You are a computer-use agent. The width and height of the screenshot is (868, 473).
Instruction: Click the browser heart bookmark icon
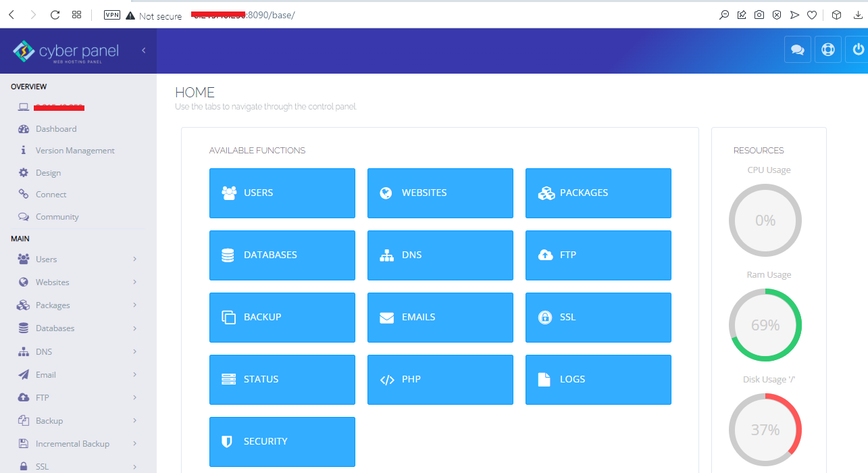coord(812,15)
